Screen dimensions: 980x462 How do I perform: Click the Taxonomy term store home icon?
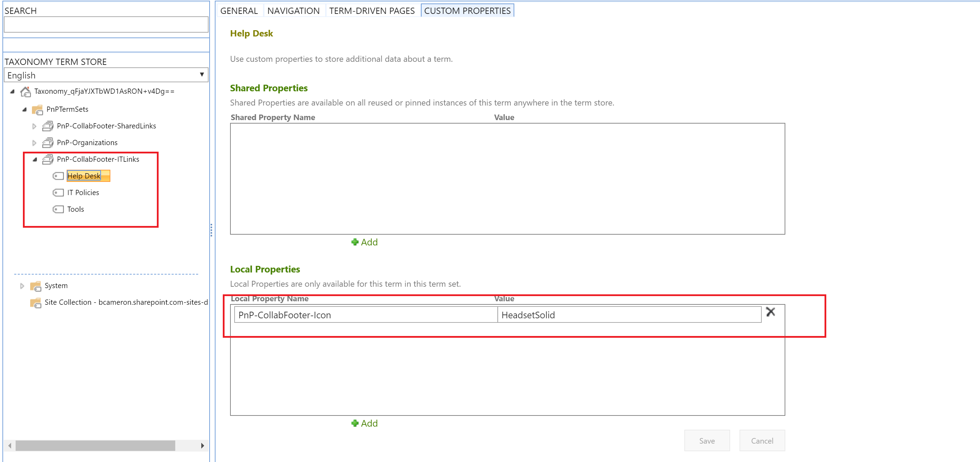pos(25,92)
